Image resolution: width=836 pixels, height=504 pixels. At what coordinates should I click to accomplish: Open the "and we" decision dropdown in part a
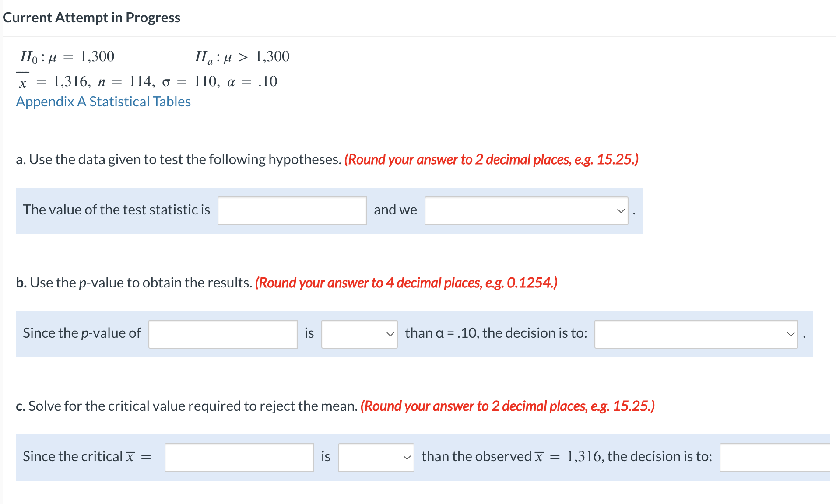click(x=525, y=211)
